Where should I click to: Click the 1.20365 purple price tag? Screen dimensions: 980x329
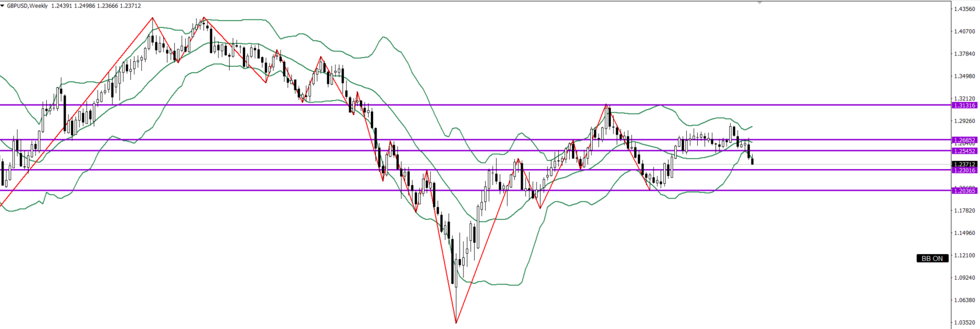965,191
